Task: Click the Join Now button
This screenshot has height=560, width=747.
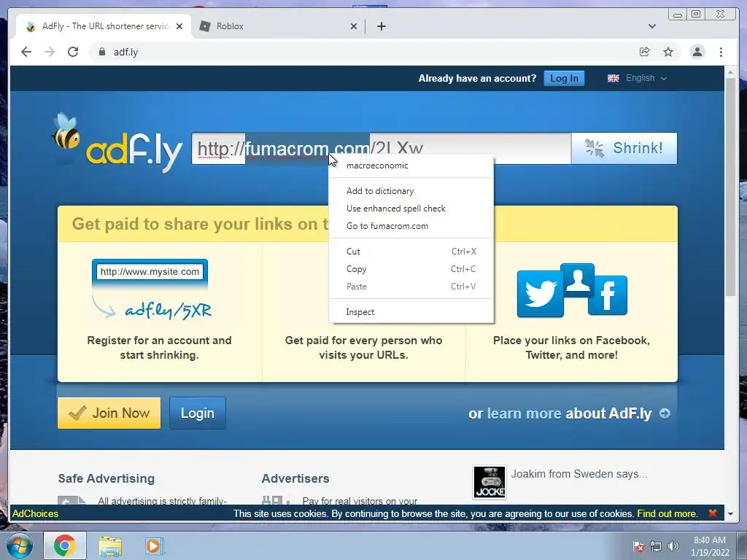Action: tap(109, 413)
